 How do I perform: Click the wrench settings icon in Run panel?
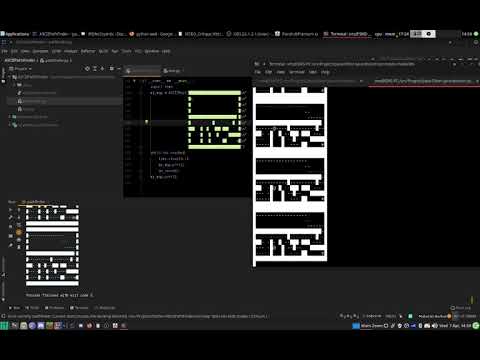click(11, 218)
